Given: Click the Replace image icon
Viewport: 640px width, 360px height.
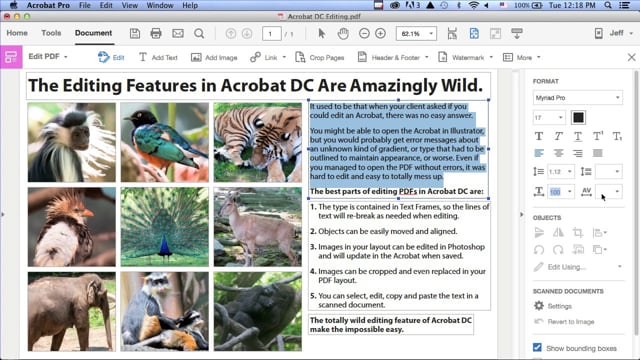Looking at the screenshot, I should coord(578,249).
